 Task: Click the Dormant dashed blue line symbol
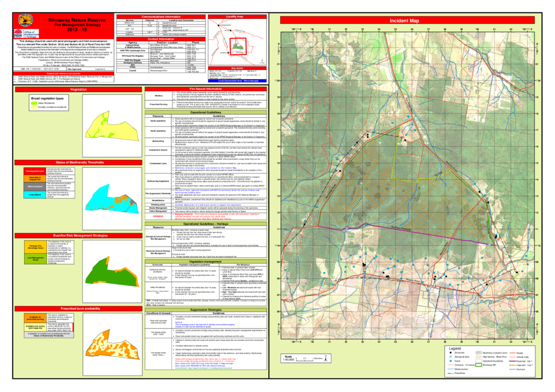click(x=513, y=369)
